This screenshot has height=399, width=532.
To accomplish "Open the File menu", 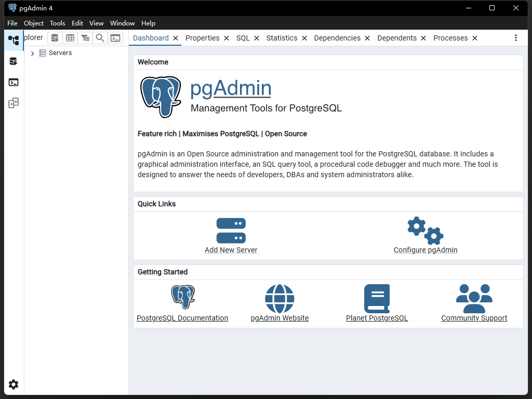I will coord(12,23).
